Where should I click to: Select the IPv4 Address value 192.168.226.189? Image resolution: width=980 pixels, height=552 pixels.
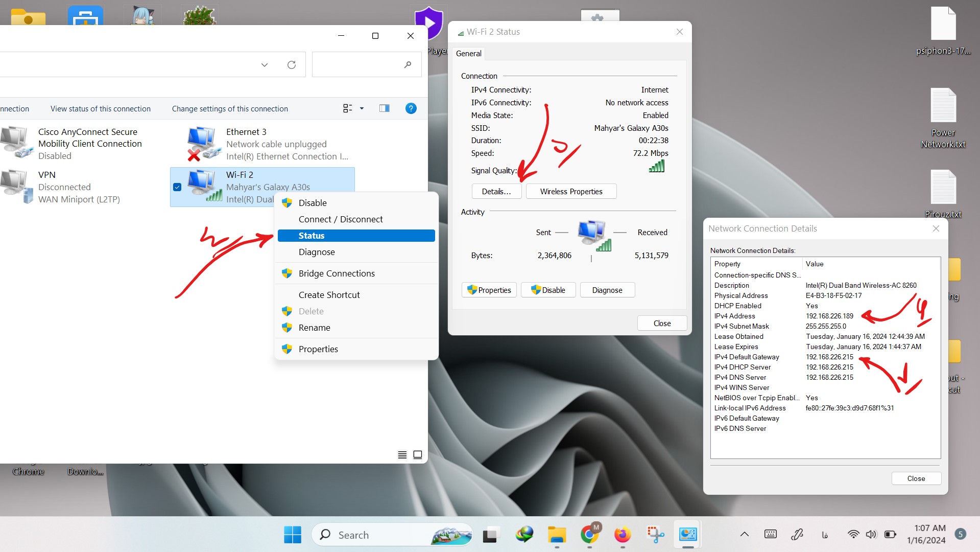coord(829,316)
